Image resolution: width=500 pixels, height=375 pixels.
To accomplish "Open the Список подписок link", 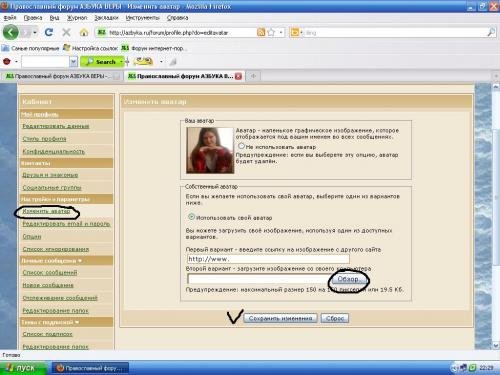I will [47, 334].
